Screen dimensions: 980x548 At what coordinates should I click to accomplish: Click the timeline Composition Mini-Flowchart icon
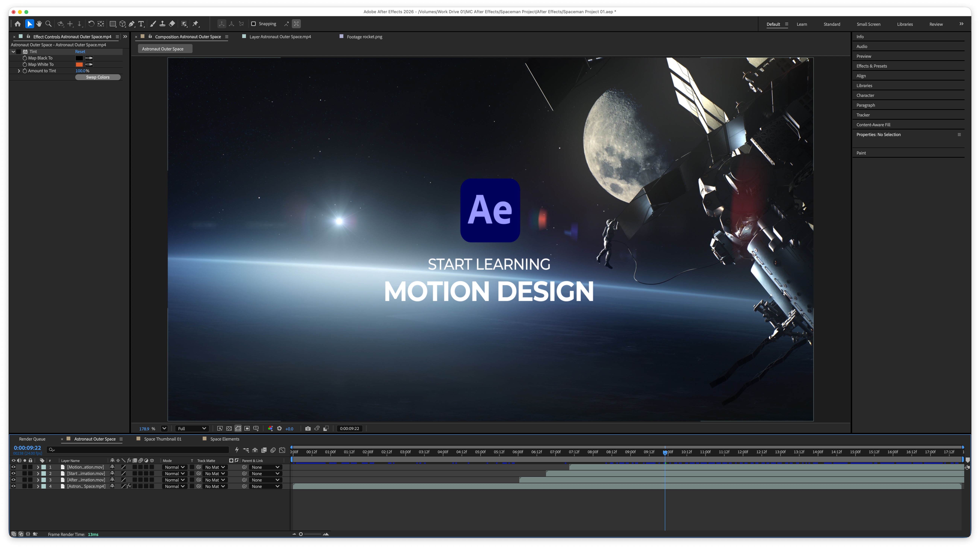click(246, 450)
